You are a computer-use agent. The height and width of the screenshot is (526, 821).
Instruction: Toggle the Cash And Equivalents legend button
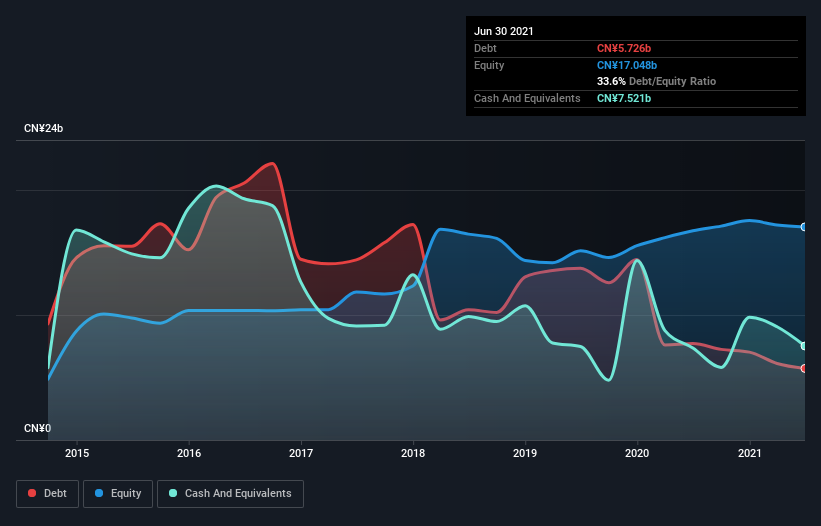click(230, 494)
